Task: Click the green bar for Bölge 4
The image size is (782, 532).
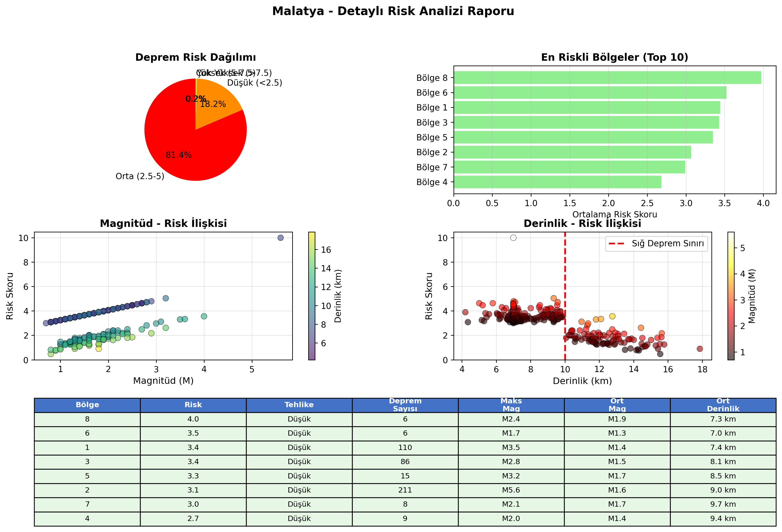Action: [558, 182]
